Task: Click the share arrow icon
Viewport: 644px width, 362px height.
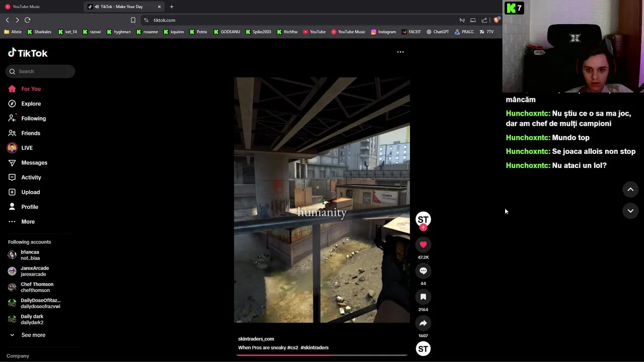Action: click(x=423, y=323)
